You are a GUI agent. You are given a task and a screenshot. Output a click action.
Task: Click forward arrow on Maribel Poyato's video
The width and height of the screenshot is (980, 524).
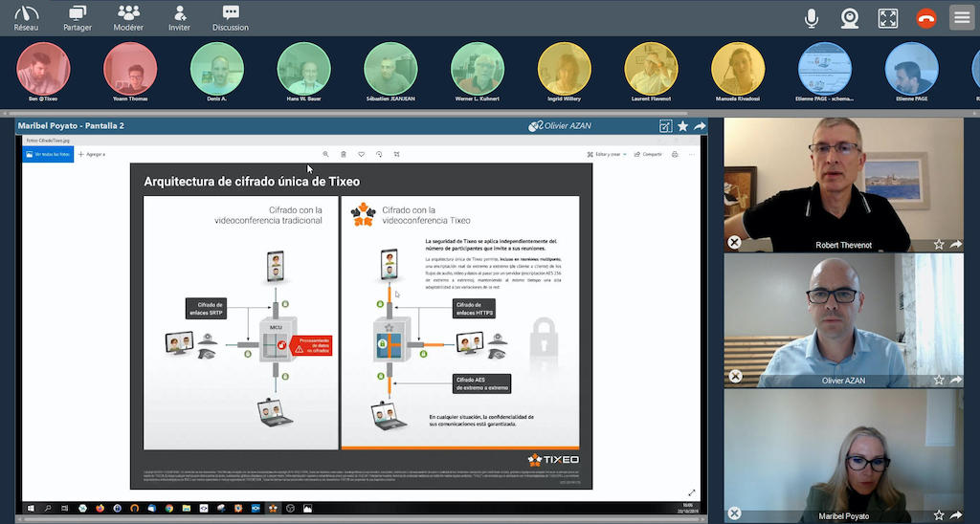point(956,515)
